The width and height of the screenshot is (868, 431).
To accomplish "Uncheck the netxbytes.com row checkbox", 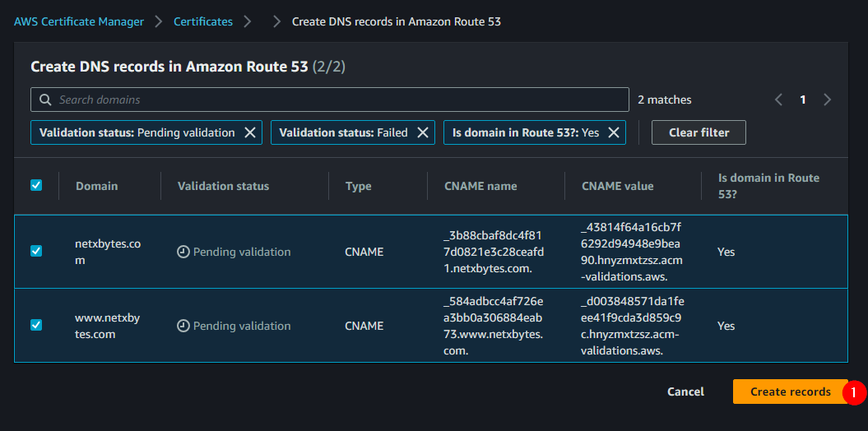I will click(36, 251).
